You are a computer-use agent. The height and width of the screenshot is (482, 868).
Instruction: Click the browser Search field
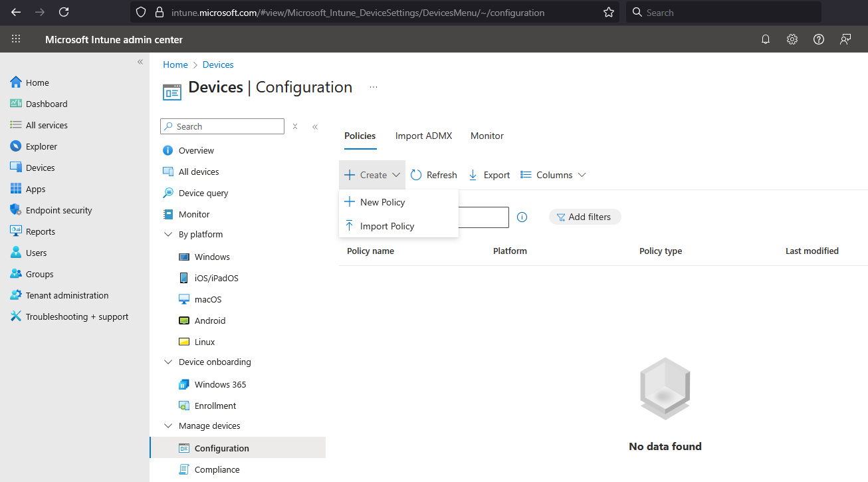pyautogui.click(x=723, y=12)
